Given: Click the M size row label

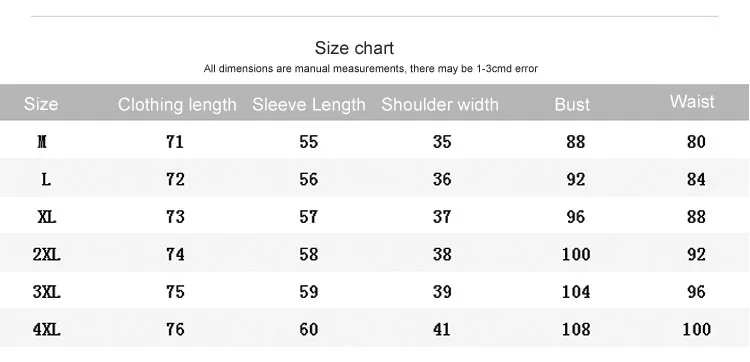Looking at the screenshot, I should [42, 142].
